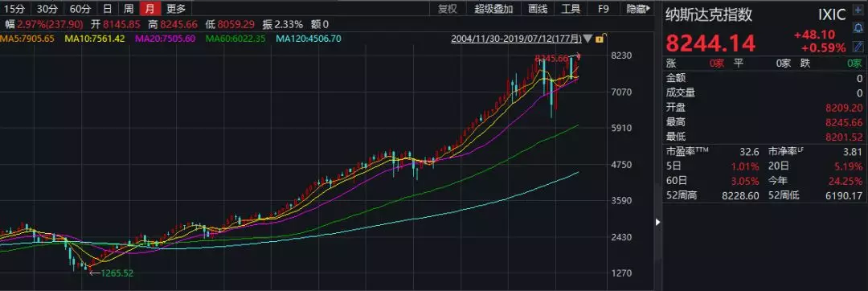Open the 工具 tools menu
This screenshot has width=868, height=291.
tap(571, 9)
